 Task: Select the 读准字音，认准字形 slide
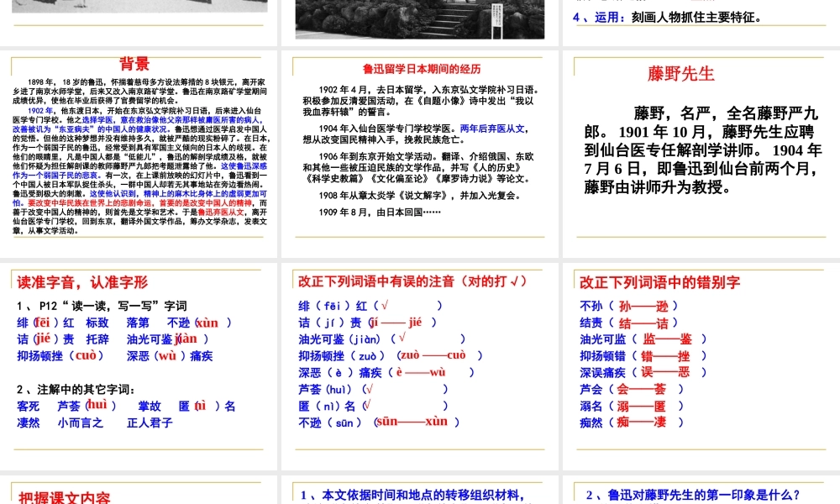click(x=139, y=366)
